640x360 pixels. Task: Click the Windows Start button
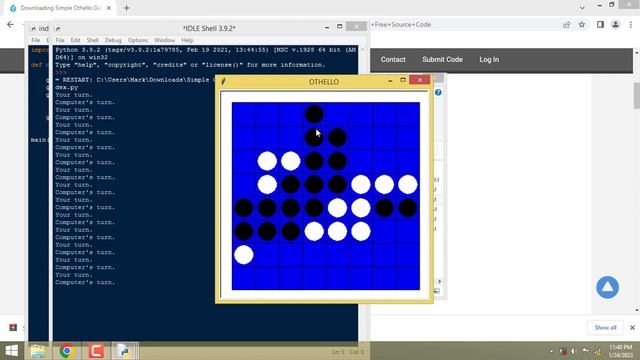(x=11, y=351)
